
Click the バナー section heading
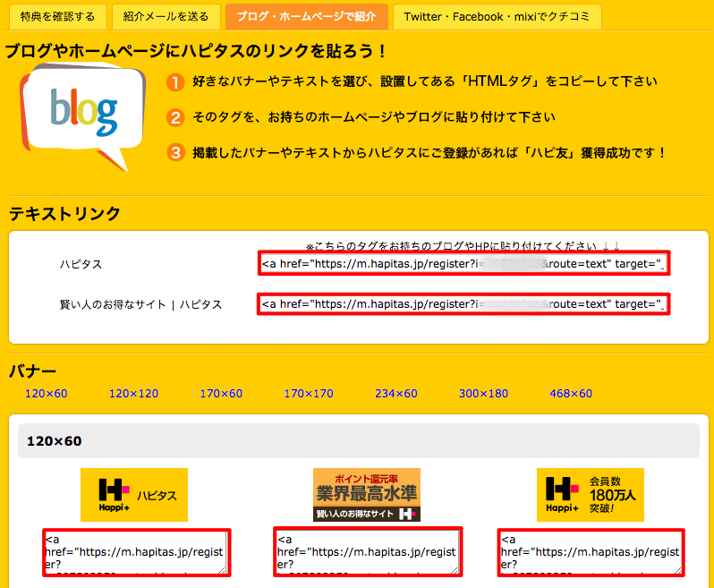(x=33, y=371)
